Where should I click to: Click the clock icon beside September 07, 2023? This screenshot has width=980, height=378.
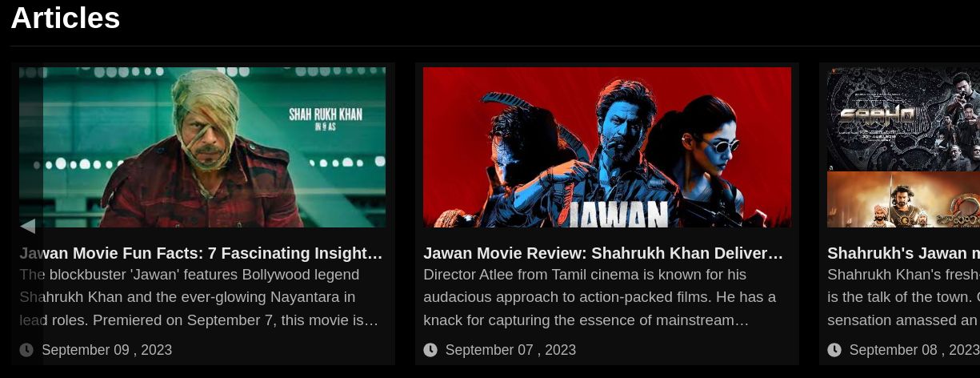point(430,350)
